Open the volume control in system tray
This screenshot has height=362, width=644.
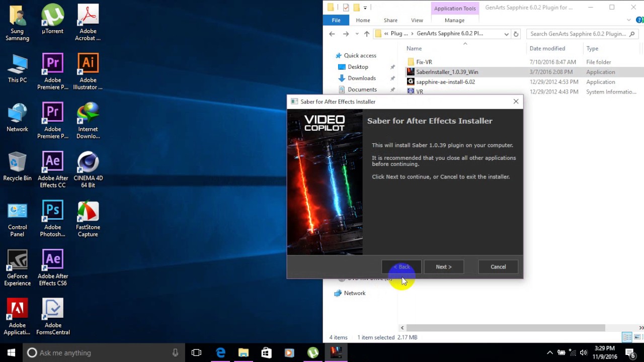584,352
